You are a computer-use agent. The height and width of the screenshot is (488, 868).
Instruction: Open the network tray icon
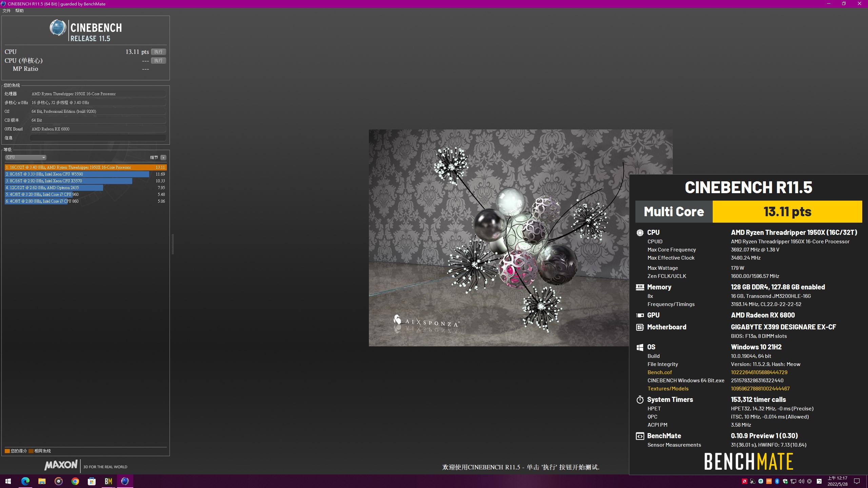793,481
